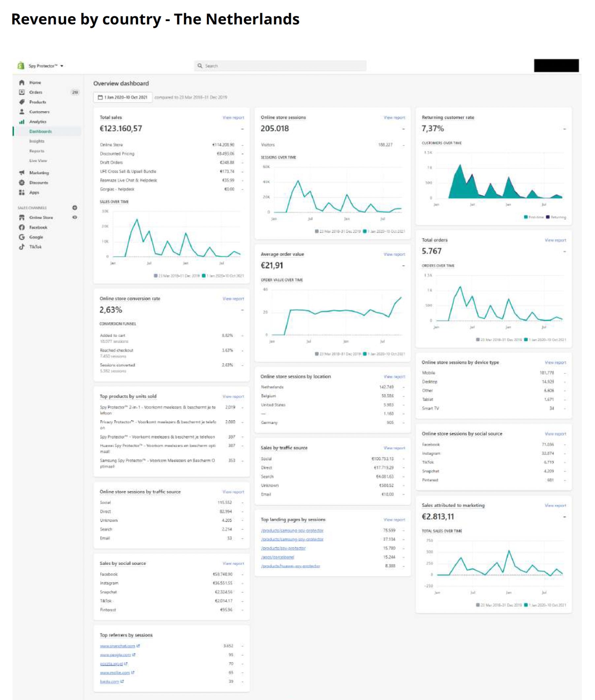
Task: Click the search magnifier icon
Action: click(200, 66)
